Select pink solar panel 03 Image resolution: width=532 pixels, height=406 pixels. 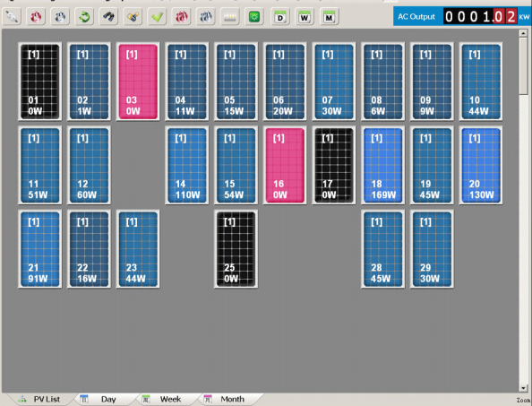[138, 82]
